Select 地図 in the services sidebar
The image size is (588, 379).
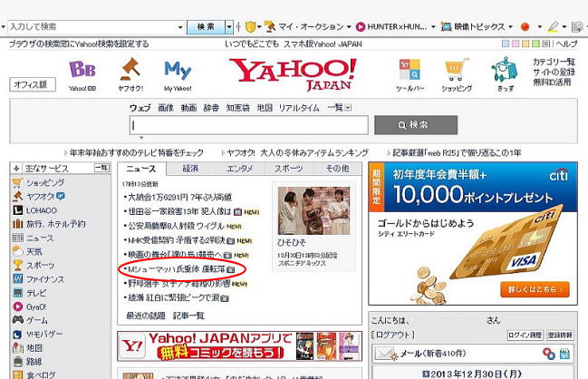pos(34,348)
